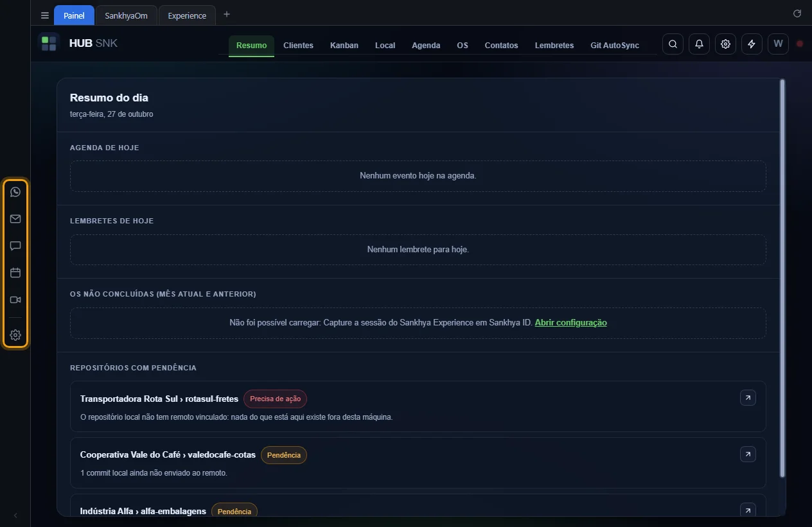Screen dimensions: 812x527
Task: Switch to the Painel tab
Action: coord(74,15)
